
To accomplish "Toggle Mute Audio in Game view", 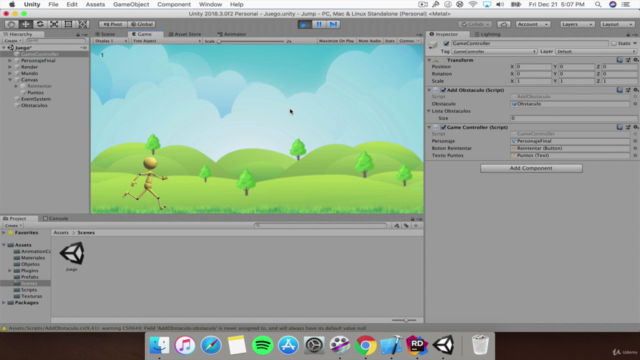I will pos(369,41).
